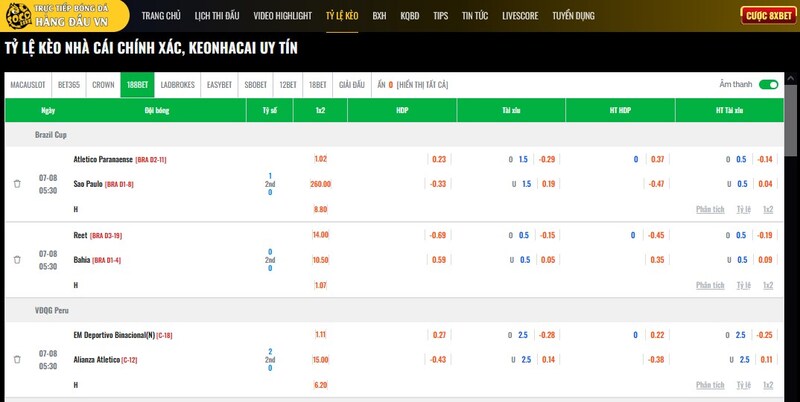Switch to the SBOBET tab

tap(256, 85)
